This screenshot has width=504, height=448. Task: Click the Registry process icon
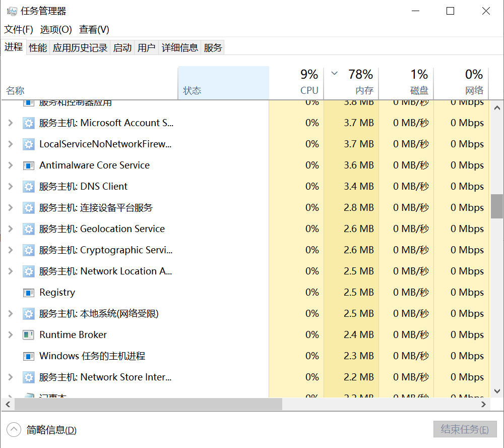28,293
